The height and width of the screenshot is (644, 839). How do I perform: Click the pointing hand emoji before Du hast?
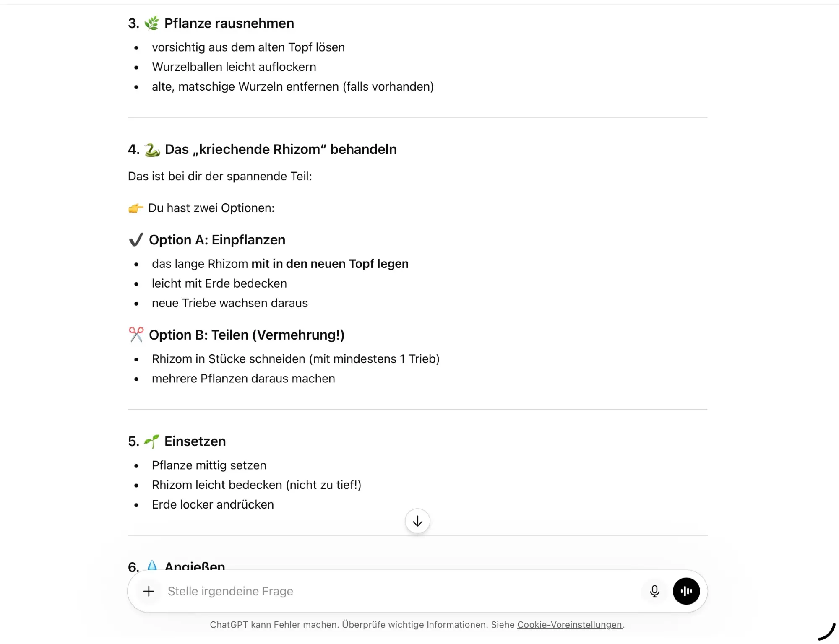(x=135, y=208)
